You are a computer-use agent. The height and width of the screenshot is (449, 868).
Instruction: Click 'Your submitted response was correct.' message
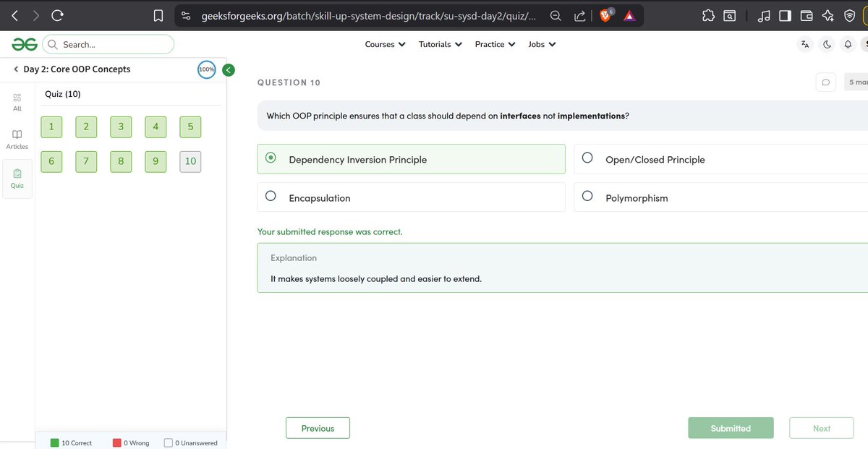[x=330, y=232]
